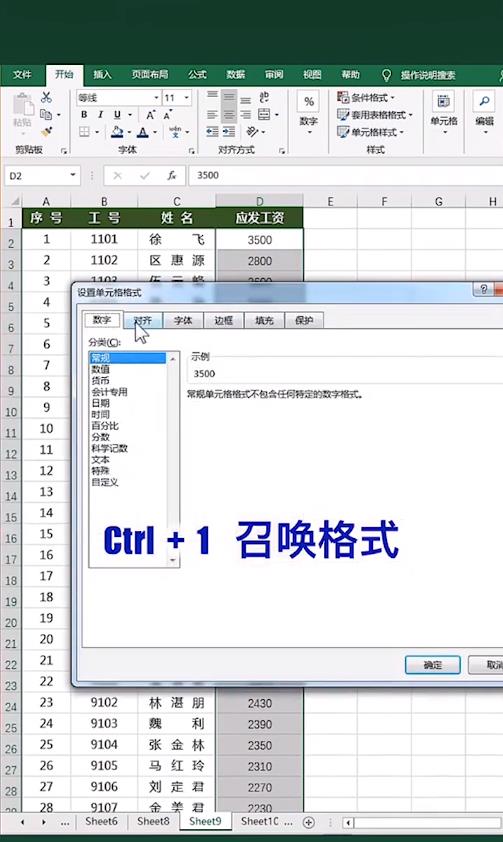Switch to the Sheet8 worksheet tab
Image resolution: width=503 pixels, height=842 pixels.
[x=153, y=822]
